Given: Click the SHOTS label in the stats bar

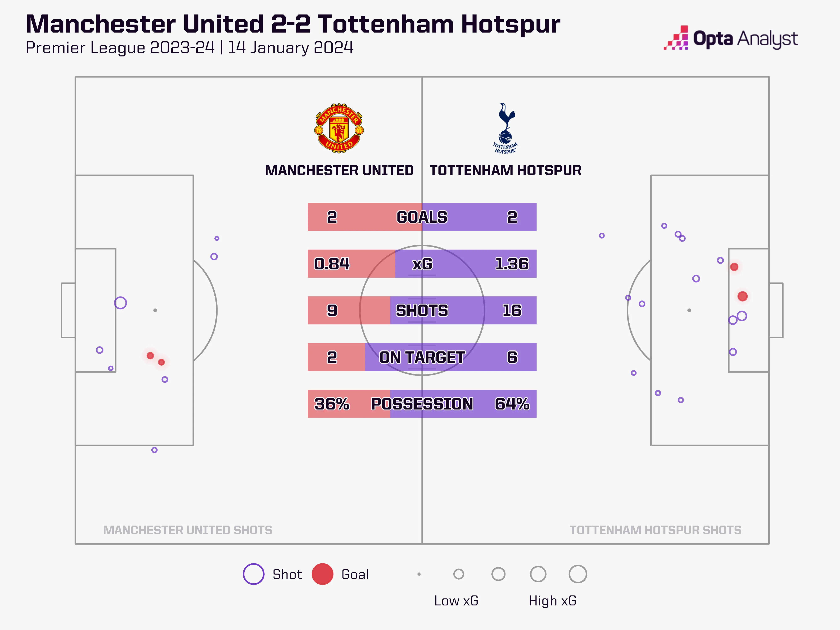Looking at the screenshot, I should point(422,311).
